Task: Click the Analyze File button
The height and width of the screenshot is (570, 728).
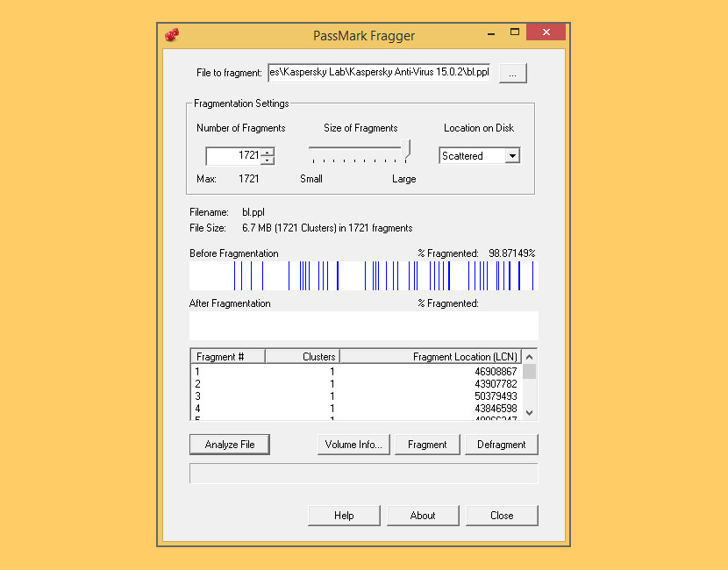Action: click(229, 445)
